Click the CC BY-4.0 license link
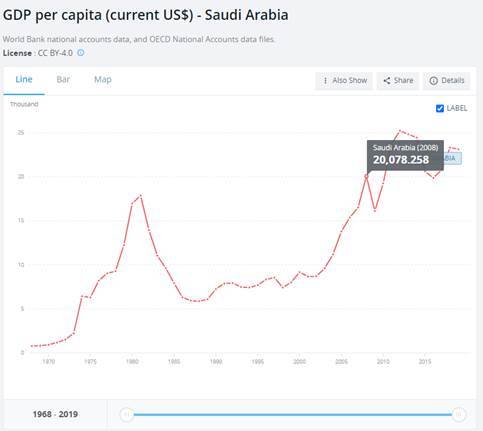 click(55, 53)
